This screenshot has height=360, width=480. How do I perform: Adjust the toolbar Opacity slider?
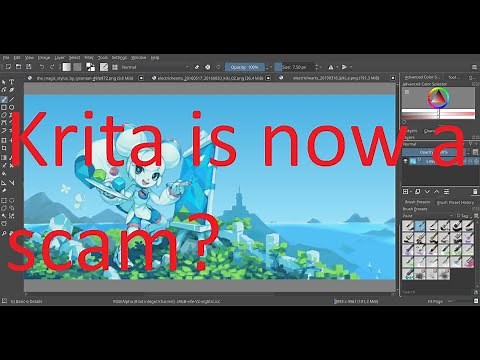tap(245, 67)
